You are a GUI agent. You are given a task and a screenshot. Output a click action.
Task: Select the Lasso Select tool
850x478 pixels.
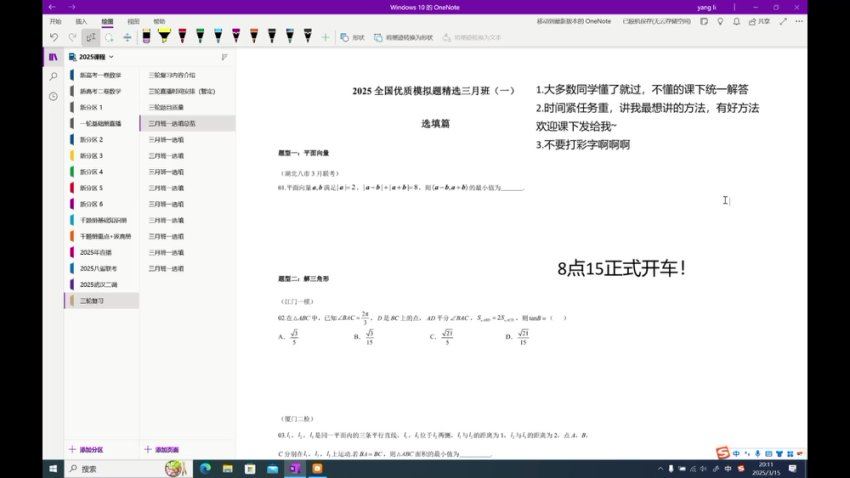click(x=110, y=37)
